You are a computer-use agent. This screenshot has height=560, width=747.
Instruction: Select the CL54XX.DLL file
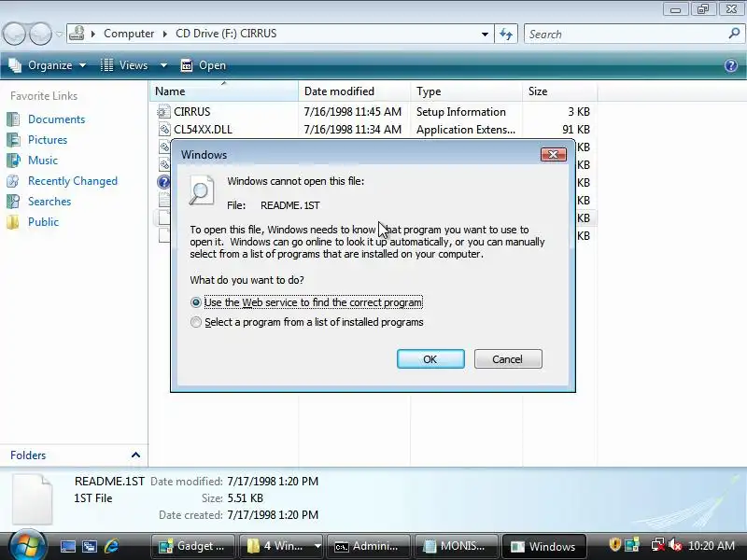203,130
